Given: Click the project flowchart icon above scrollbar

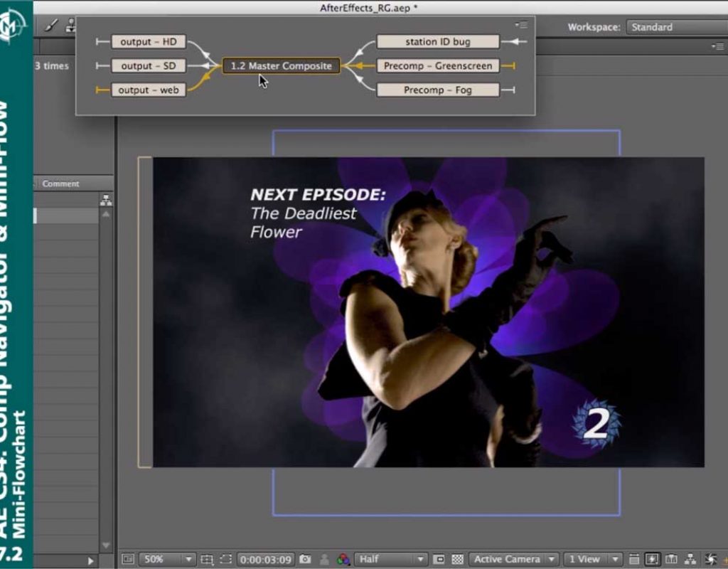Looking at the screenshot, I should pyautogui.click(x=106, y=200).
